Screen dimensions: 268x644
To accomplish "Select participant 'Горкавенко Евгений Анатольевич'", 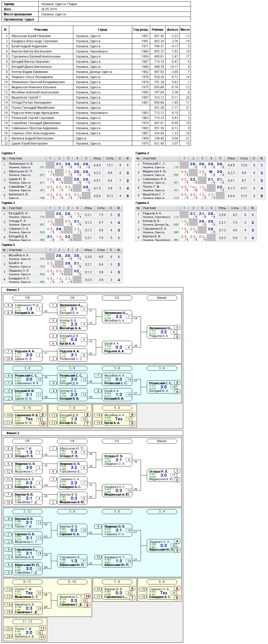I will coord(36,57).
